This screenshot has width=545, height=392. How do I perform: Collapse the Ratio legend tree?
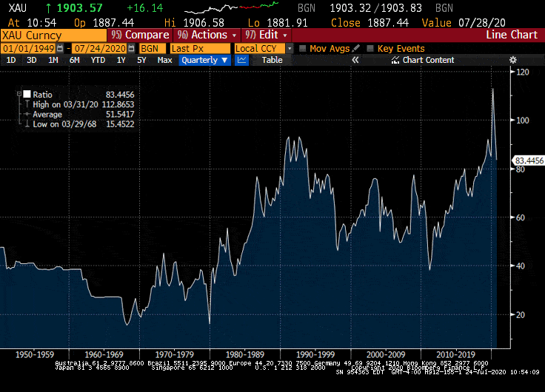20,95
